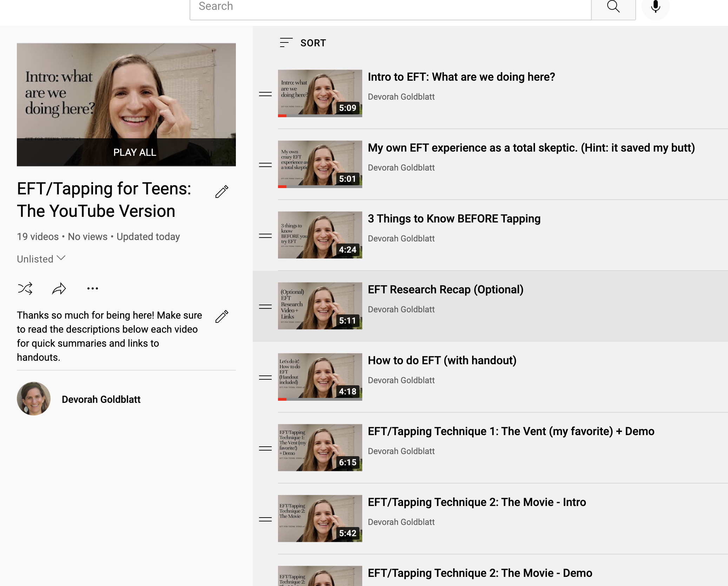Viewport: 728px width, 586px height.
Task: Grab drag handle for Intro to EFT video
Action: coord(265,94)
